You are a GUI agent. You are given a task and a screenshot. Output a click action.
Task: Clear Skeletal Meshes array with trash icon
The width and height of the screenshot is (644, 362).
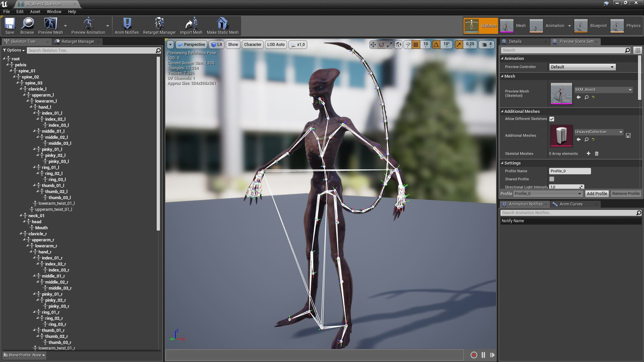point(597,154)
